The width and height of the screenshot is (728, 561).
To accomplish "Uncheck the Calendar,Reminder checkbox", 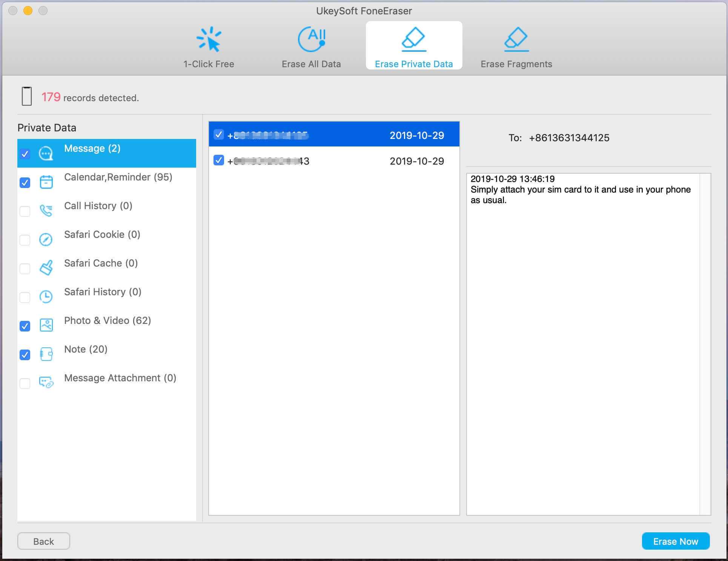I will click(x=25, y=183).
